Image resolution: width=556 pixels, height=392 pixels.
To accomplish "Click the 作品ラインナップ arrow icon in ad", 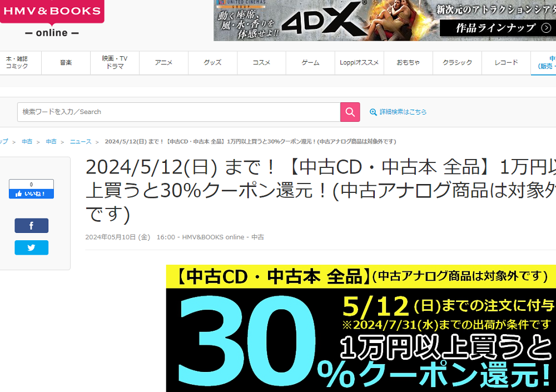I will coord(546,28).
